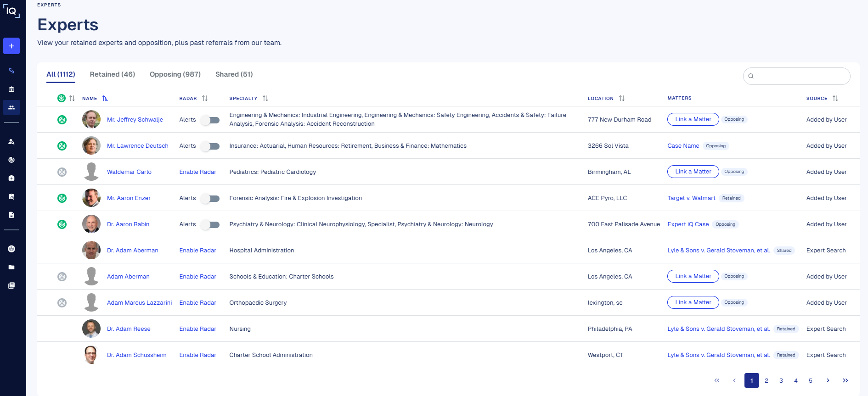Screen dimensions: 868x396
Task: Click Link a Matter for Waldemar Carlo
Action: (693, 172)
